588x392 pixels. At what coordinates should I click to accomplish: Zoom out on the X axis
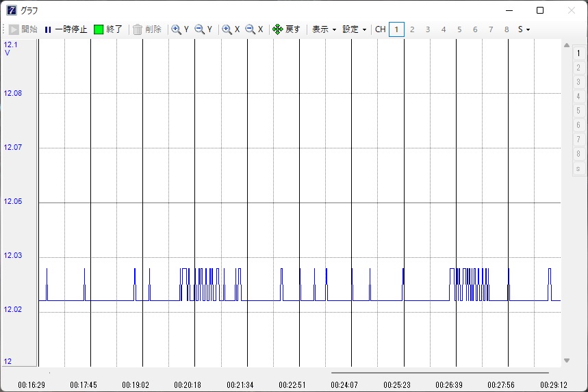click(x=254, y=29)
